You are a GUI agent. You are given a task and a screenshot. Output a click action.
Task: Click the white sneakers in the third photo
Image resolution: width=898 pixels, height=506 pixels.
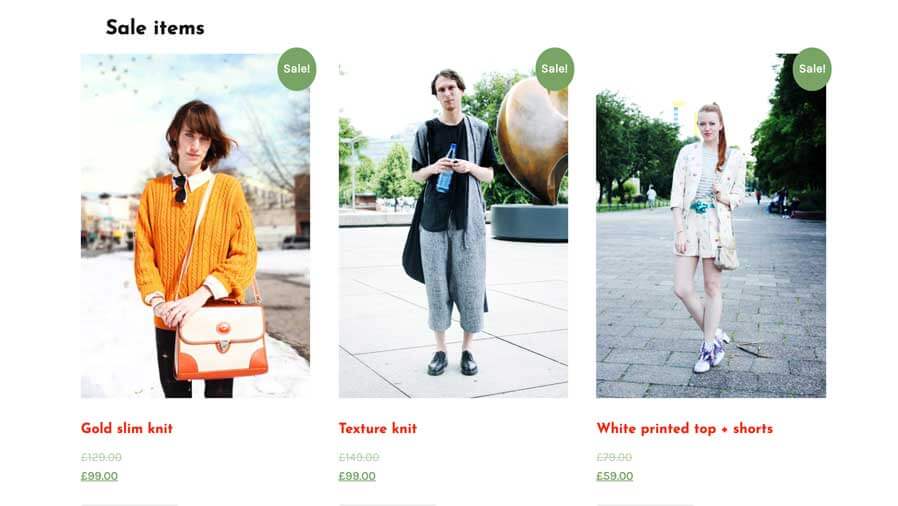[x=710, y=350]
